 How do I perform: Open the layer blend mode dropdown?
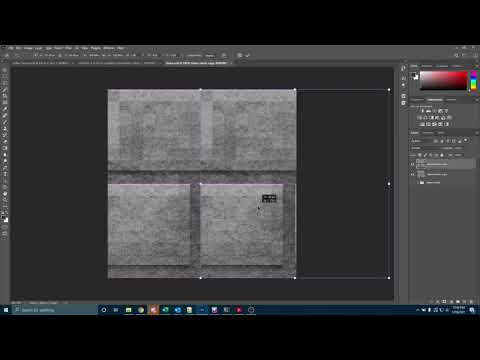pyautogui.click(x=422, y=148)
